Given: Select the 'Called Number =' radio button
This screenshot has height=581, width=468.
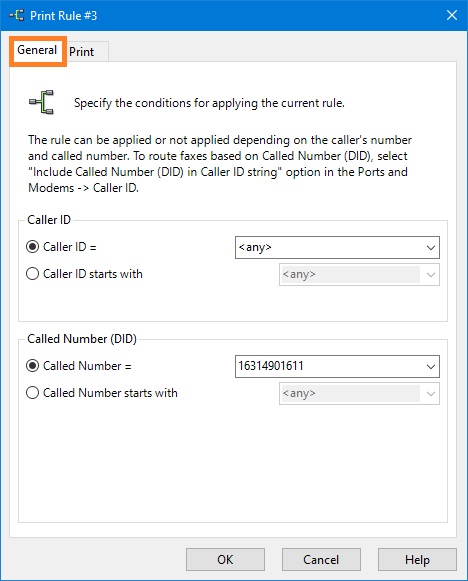Looking at the screenshot, I should (x=33, y=366).
